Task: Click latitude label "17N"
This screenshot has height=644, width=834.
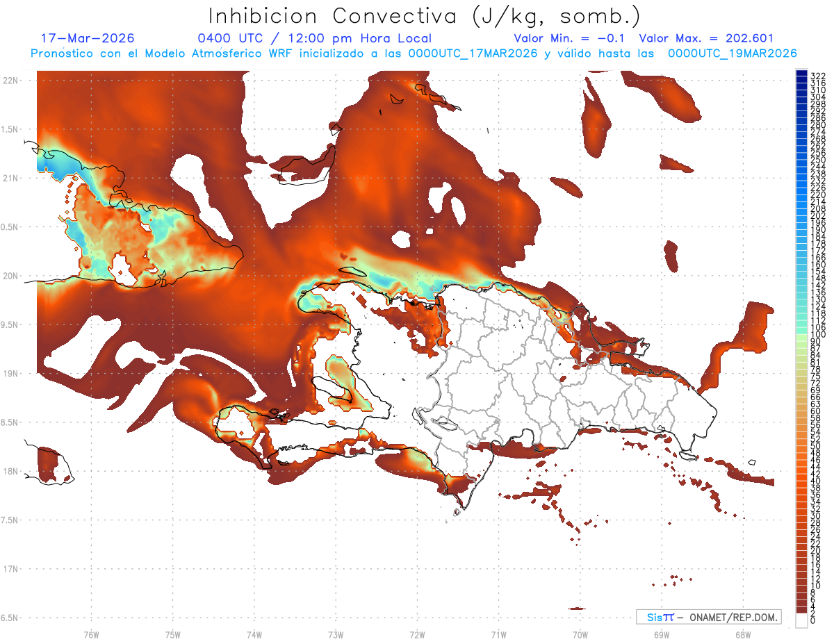Action: 10,569
